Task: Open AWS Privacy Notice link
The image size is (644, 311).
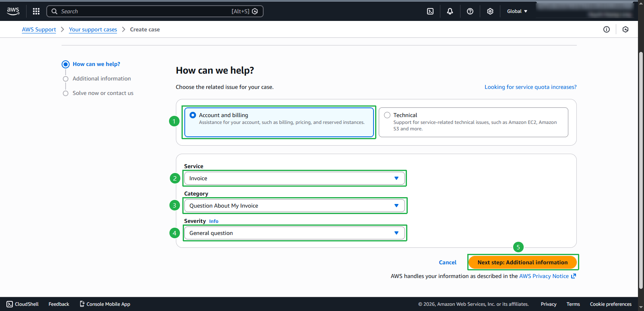Action: (544, 276)
